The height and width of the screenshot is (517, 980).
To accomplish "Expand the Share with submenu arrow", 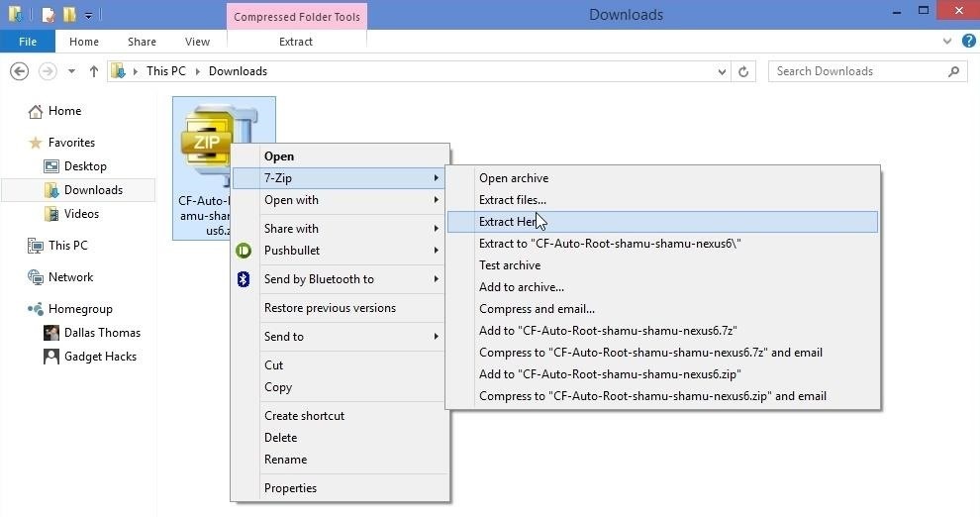I will click(x=437, y=229).
